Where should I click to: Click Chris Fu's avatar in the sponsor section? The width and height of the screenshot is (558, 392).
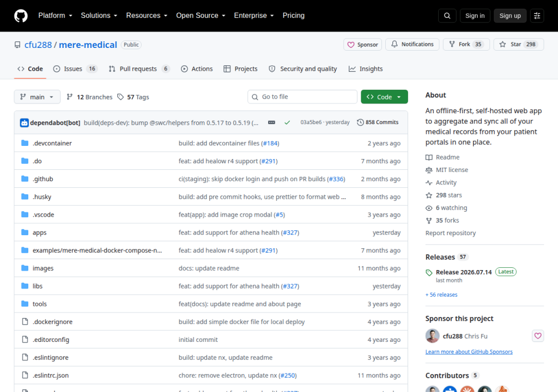[432, 336]
